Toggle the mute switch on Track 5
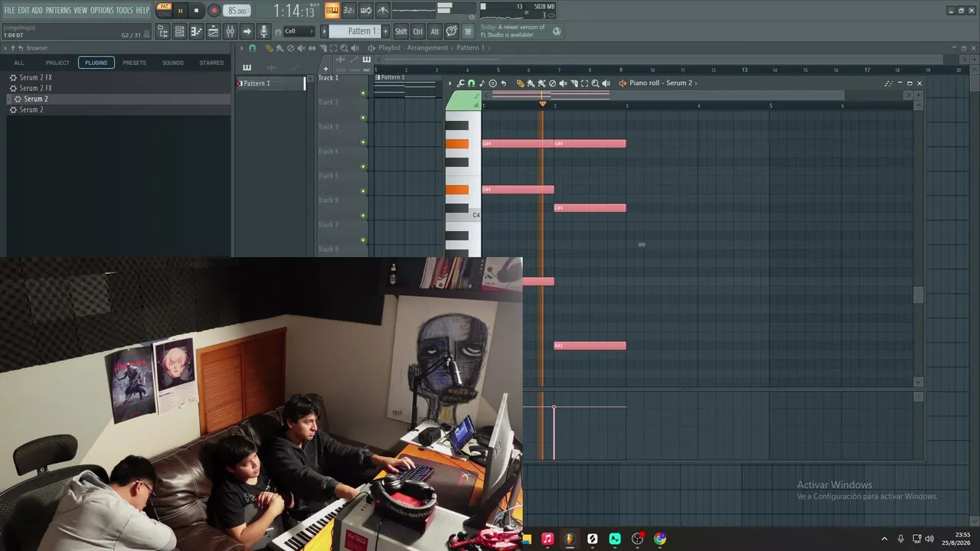This screenshot has height=551, width=980. [x=363, y=191]
